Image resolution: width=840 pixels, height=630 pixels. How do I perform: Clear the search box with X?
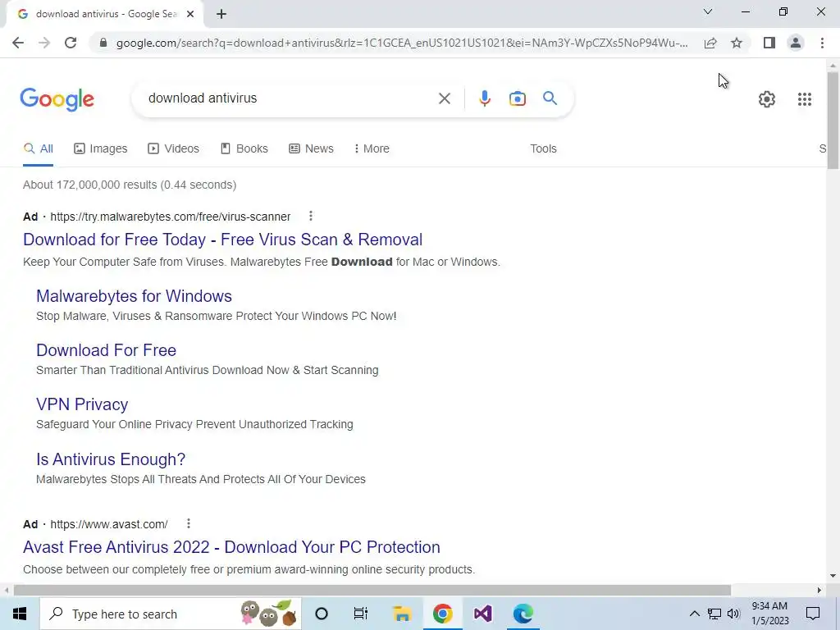coord(444,98)
